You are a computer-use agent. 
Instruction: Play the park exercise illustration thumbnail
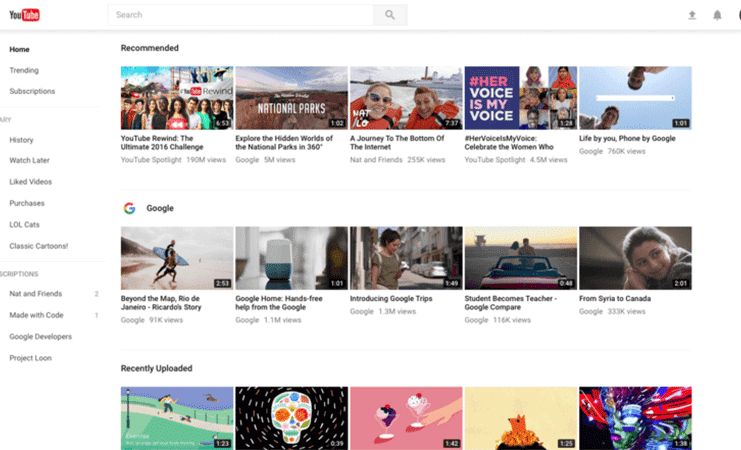point(177,418)
